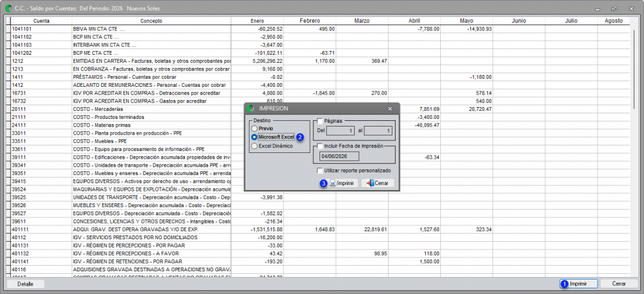The image size is (644, 294).
Task: Click the row selector beside account 1041101
Action: [x=9, y=29]
